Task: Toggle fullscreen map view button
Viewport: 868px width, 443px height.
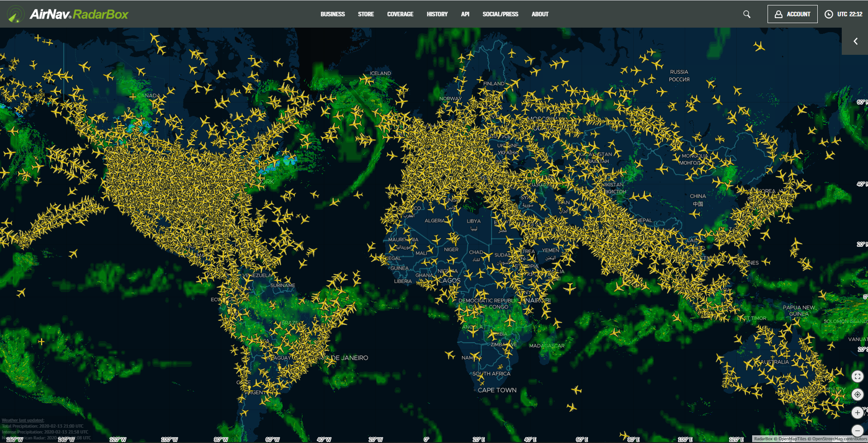Action: pyautogui.click(x=857, y=376)
